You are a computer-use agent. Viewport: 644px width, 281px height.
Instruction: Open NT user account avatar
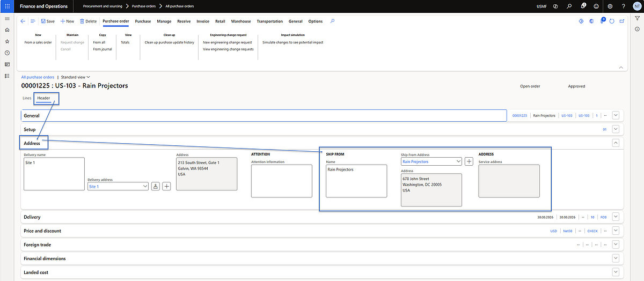pyautogui.click(x=636, y=6)
